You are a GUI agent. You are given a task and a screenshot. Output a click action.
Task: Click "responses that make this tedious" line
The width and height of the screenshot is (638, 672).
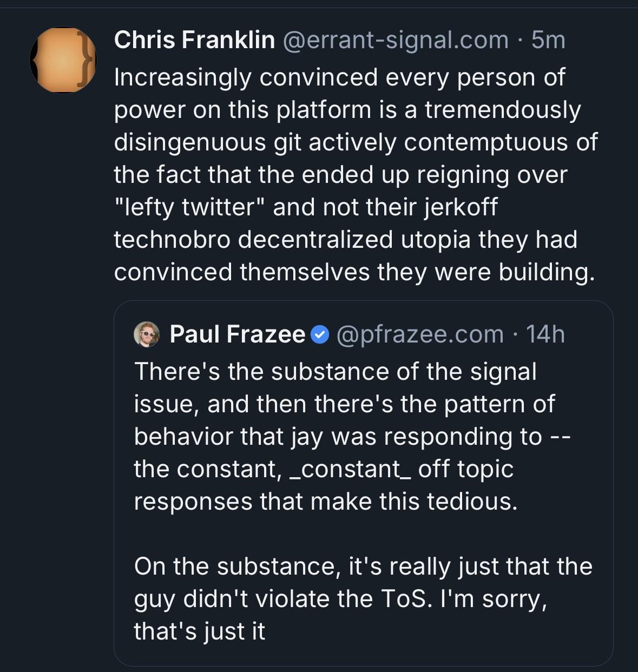pos(325,502)
